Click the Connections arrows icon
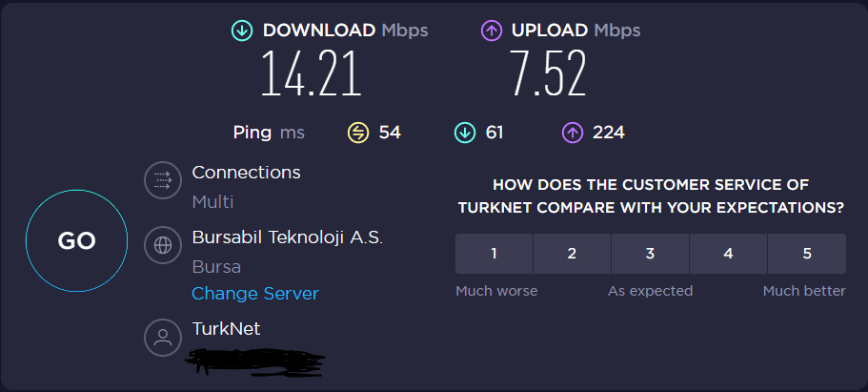The width and height of the screenshot is (868, 392). [162, 181]
